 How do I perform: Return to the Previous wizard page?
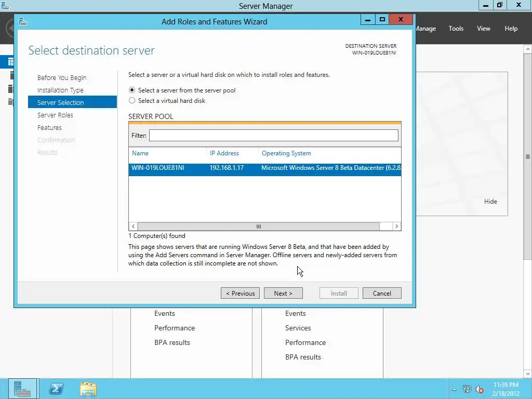[x=240, y=293]
